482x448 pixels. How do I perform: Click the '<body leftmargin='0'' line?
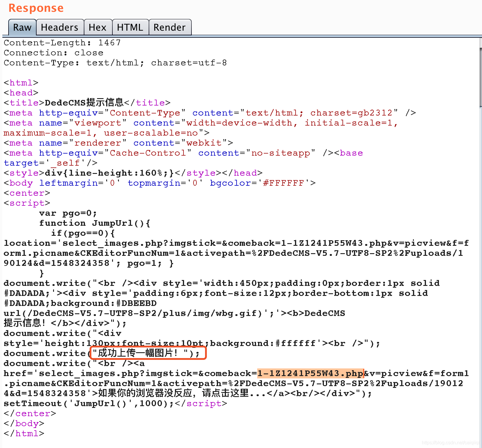point(62,183)
